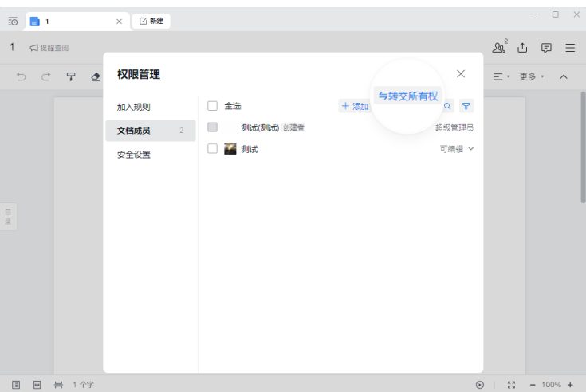586x392 pixels.
Task: Switch to the 加入规则 tab
Action: coord(133,107)
